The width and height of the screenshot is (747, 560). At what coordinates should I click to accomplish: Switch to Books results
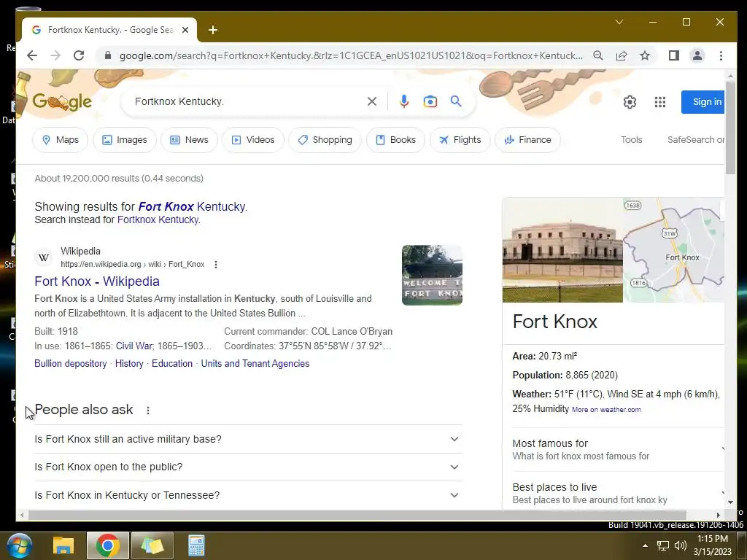pyautogui.click(x=395, y=140)
